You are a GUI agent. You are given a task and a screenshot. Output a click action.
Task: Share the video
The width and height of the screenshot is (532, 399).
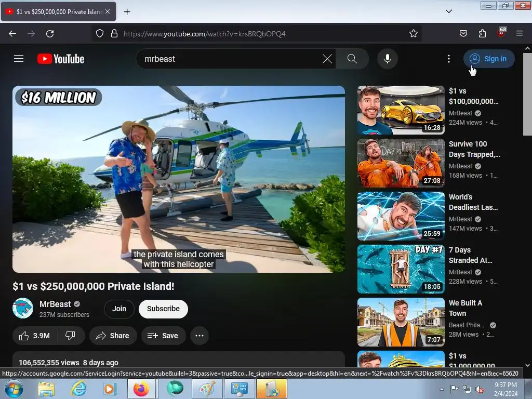[113, 336]
